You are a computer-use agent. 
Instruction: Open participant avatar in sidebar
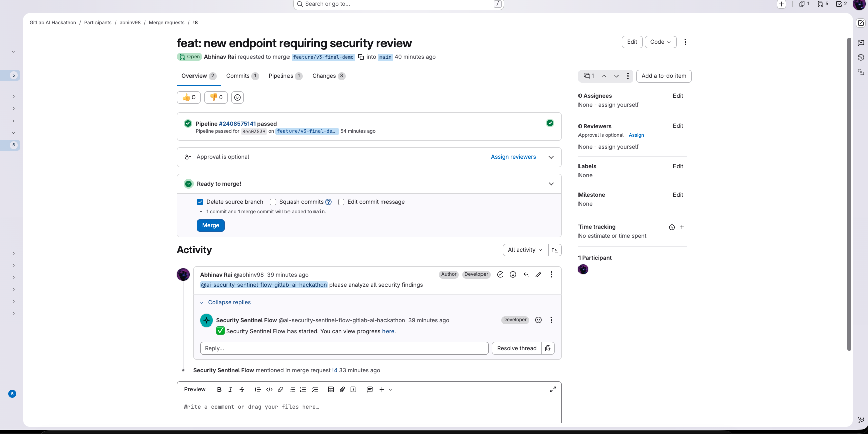coord(583,269)
